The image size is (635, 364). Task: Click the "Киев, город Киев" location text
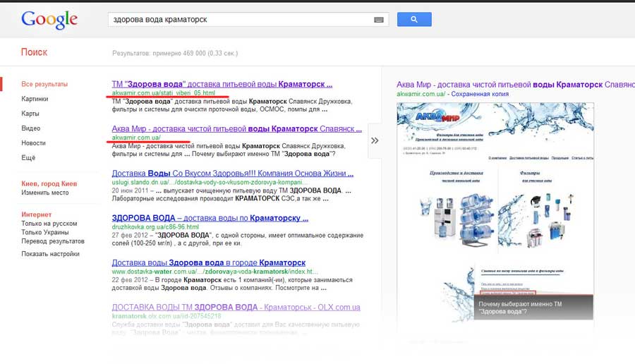click(x=49, y=184)
